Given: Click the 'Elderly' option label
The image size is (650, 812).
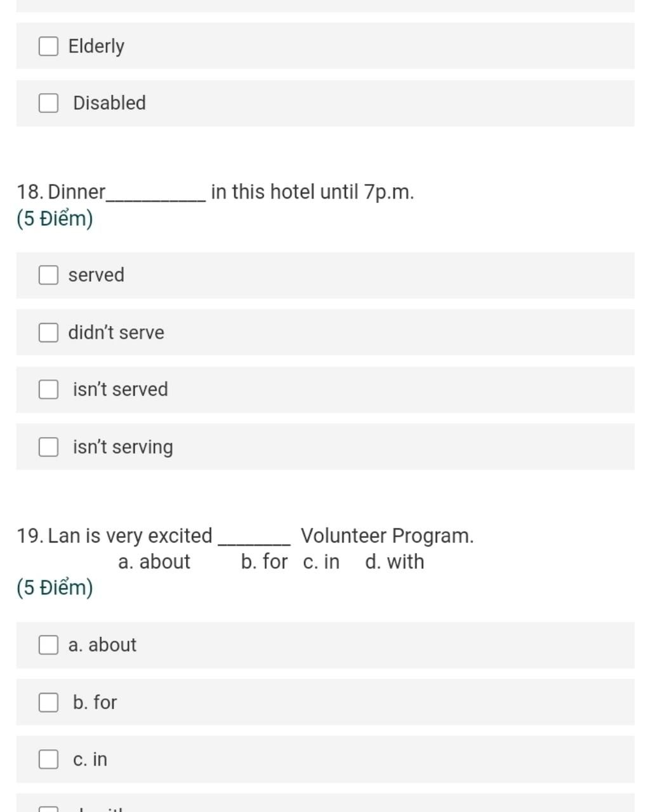Looking at the screenshot, I should [96, 46].
